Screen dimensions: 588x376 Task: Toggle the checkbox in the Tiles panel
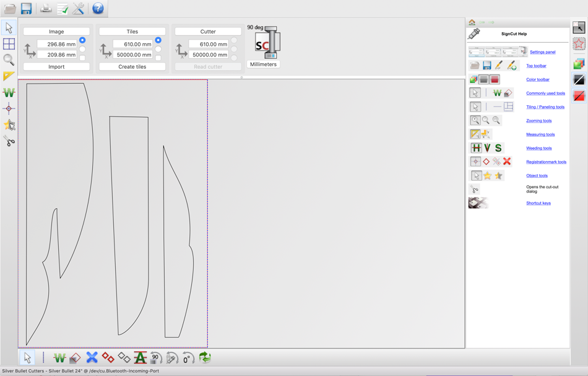(158, 58)
